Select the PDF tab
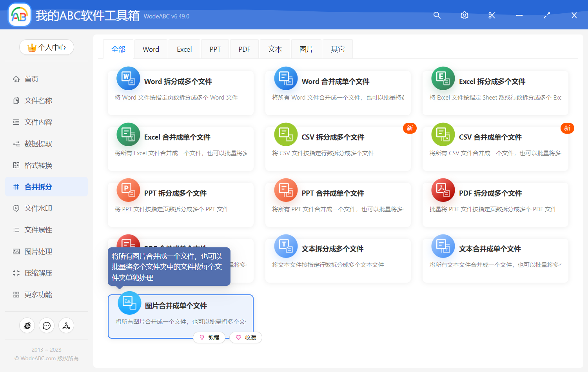Image resolution: width=588 pixels, height=372 pixels. (244, 49)
